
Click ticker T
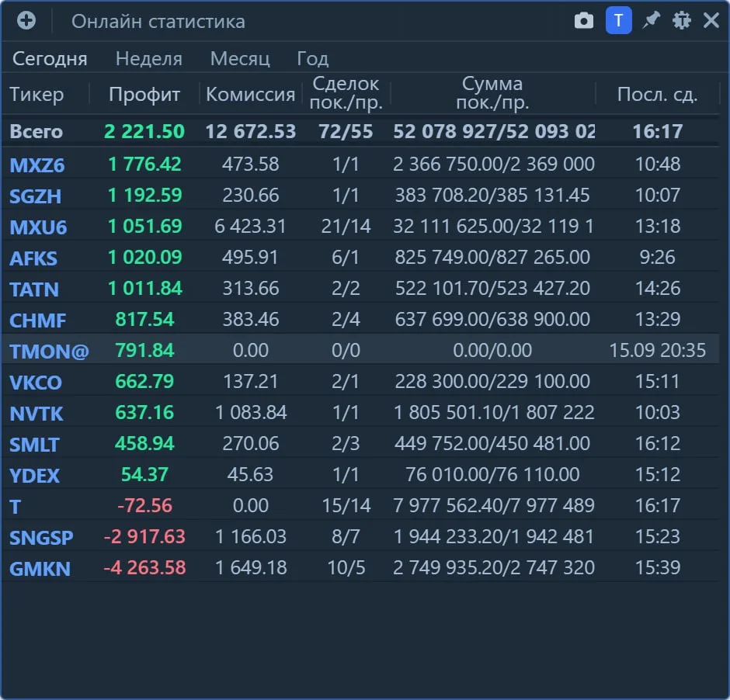click(x=15, y=507)
